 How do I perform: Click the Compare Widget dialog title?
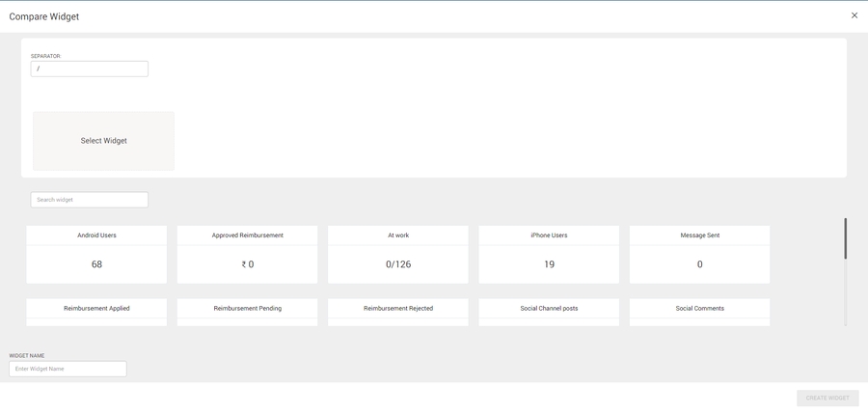coord(44,16)
